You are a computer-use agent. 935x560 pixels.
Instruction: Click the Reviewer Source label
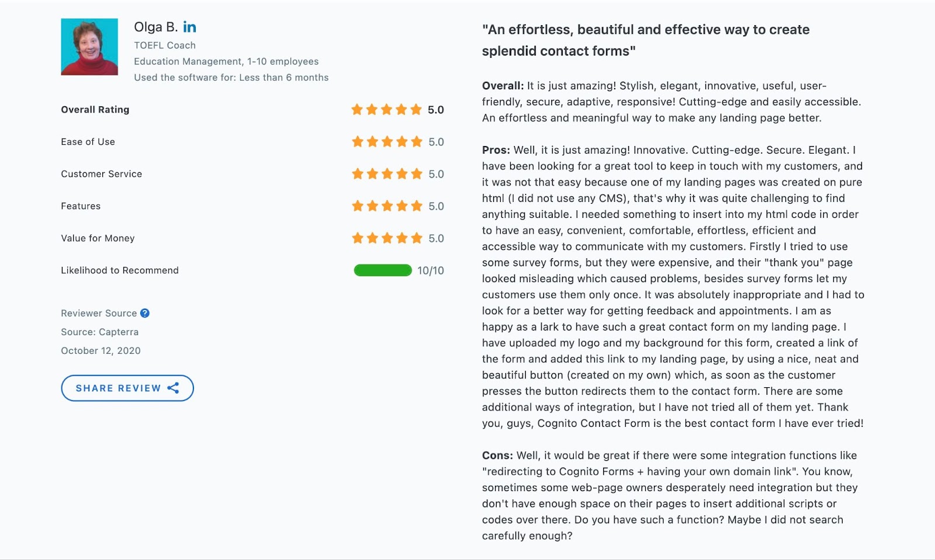point(99,313)
